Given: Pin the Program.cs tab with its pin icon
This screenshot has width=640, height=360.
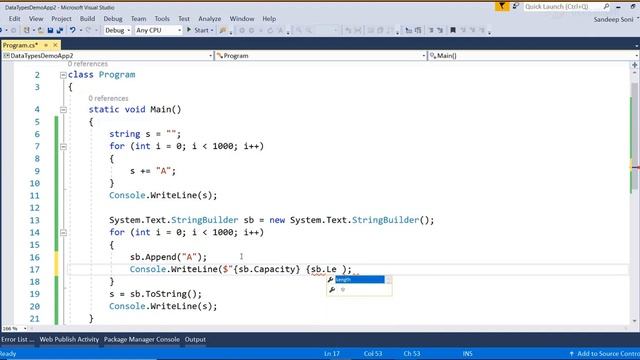Looking at the screenshot, I should [x=46, y=45].
